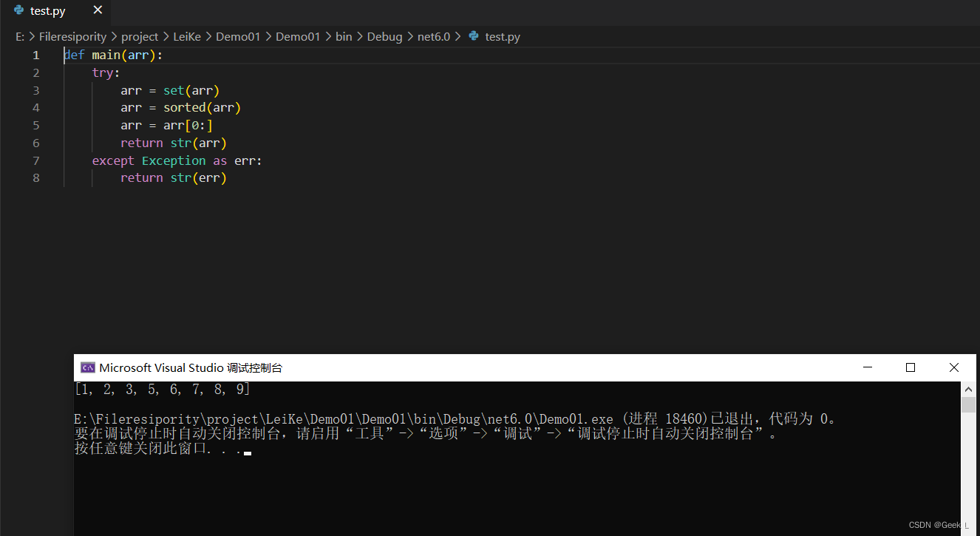Click the project breadcrumb item

139,36
